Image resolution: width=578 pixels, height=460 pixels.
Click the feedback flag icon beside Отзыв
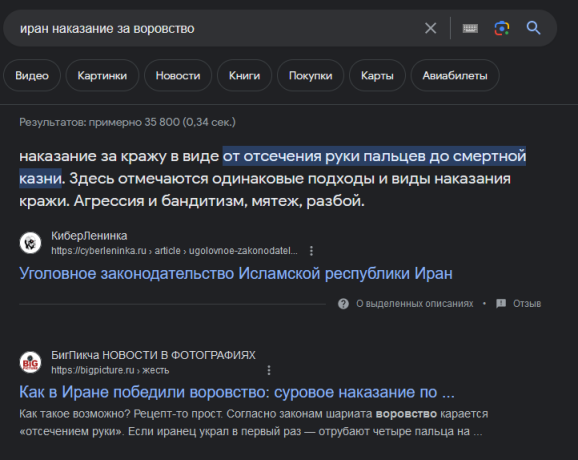[x=501, y=303]
